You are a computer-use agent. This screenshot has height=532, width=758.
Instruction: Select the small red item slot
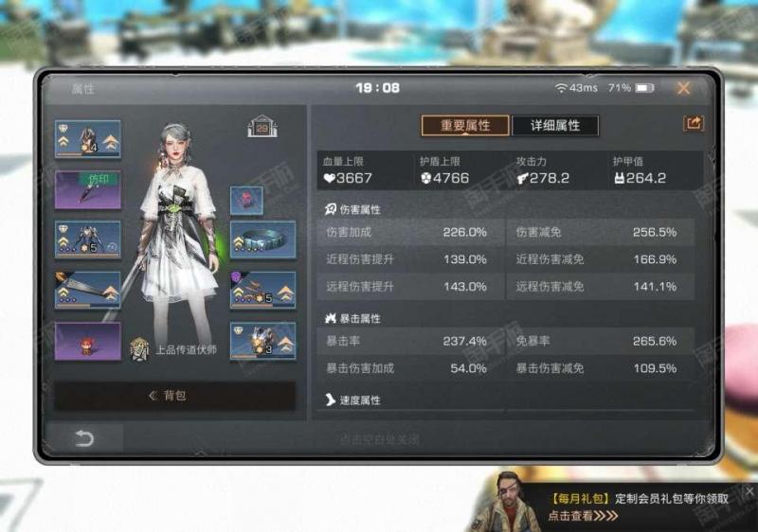(x=246, y=201)
